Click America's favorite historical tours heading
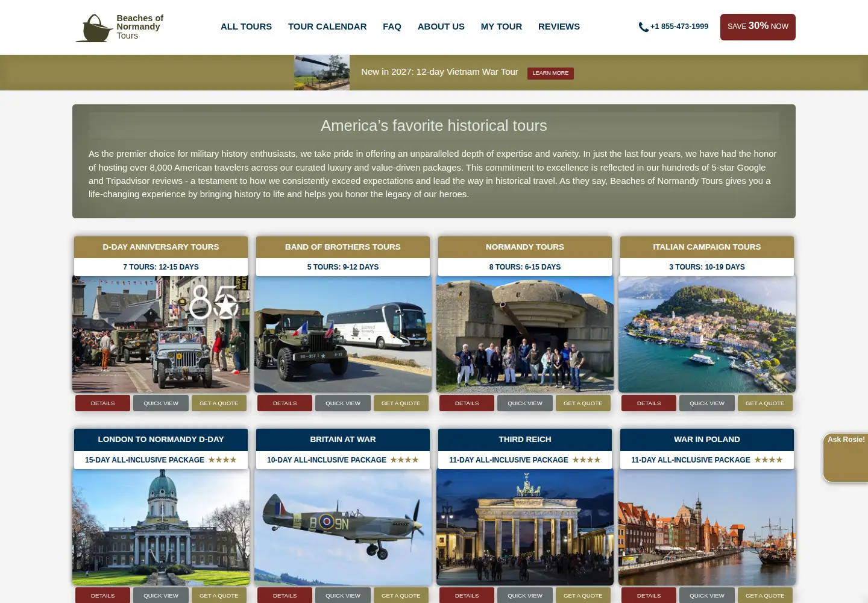Screen dimensions: 868x603 click(x=434, y=125)
